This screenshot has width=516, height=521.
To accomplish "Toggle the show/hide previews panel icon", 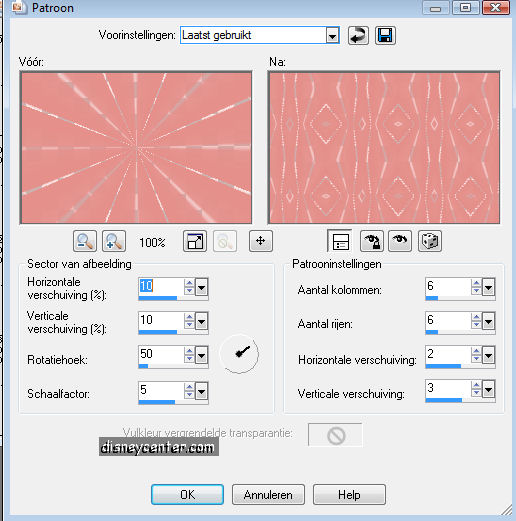I will 340,241.
